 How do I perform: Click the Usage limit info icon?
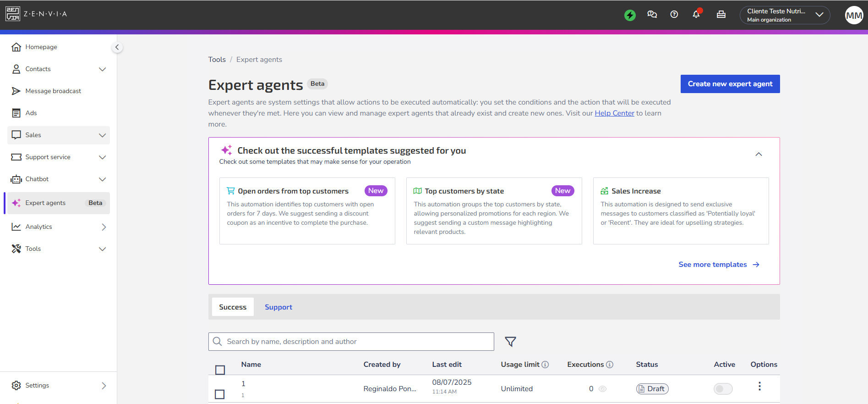pyautogui.click(x=545, y=365)
